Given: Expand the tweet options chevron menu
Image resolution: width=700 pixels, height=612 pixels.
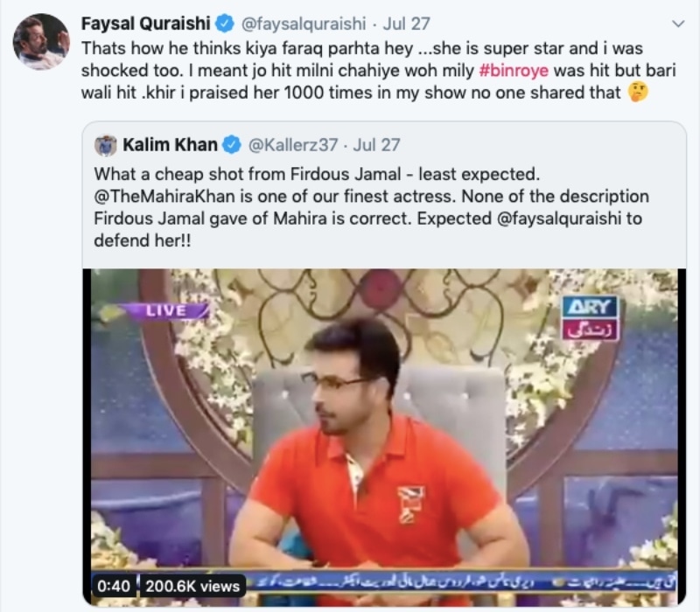Looking at the screenshot, I should [x=678, y=24].
